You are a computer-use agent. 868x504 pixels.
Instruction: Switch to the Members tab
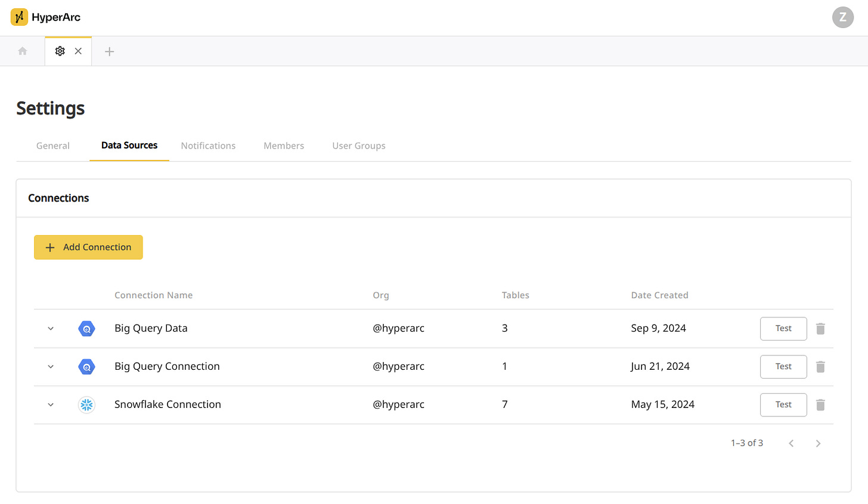point(284,146)
